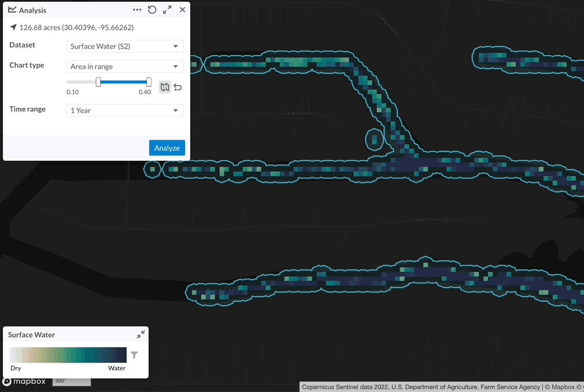Click the Grand Pine Dr map label
This screenshot has width=584, height=392.
(388, 24)
